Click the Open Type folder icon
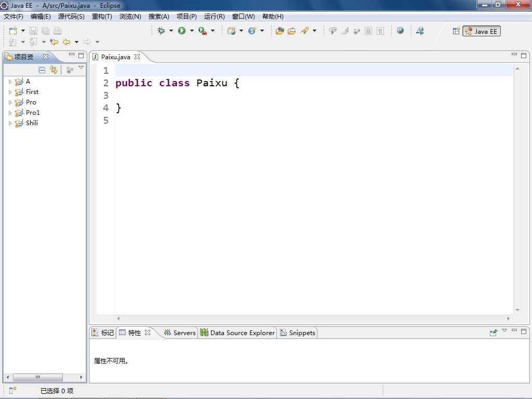The height and width of the screenshot is (399, 532). point(280,31)
